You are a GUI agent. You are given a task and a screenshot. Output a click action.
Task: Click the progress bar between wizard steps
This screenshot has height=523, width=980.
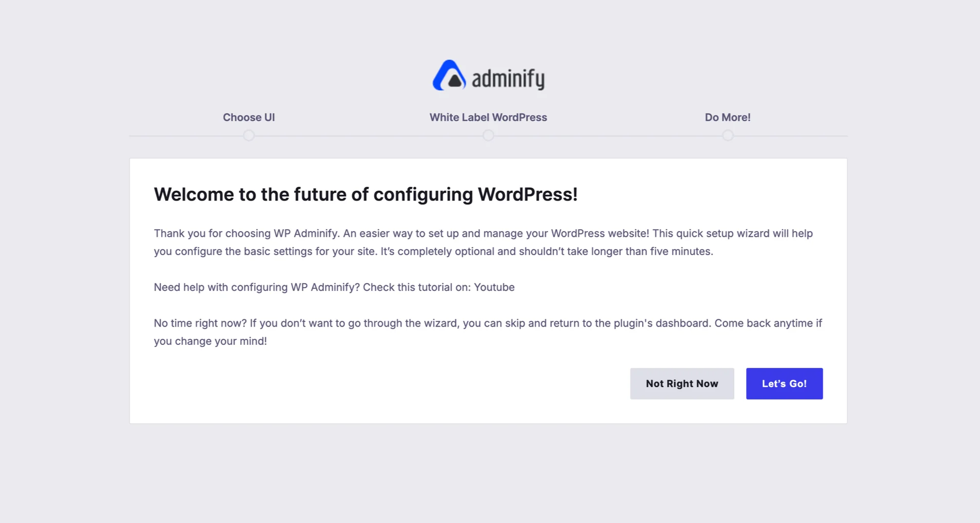click(367, 136)
